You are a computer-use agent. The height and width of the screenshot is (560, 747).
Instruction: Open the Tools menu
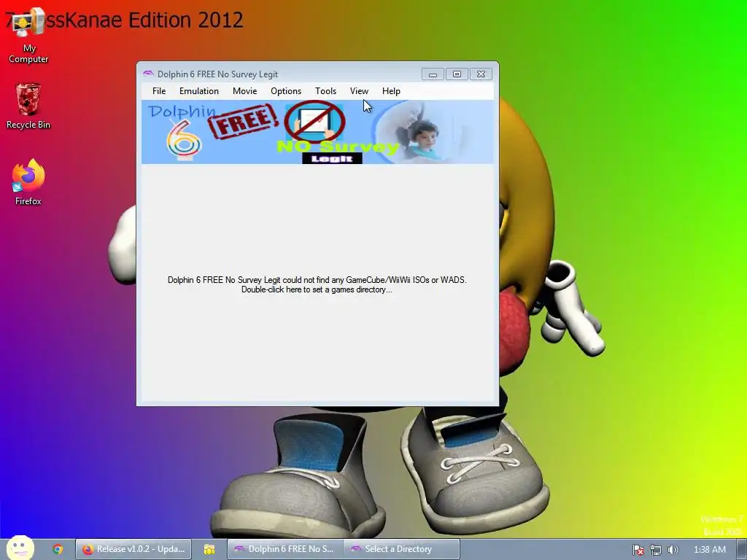(325, 91)
